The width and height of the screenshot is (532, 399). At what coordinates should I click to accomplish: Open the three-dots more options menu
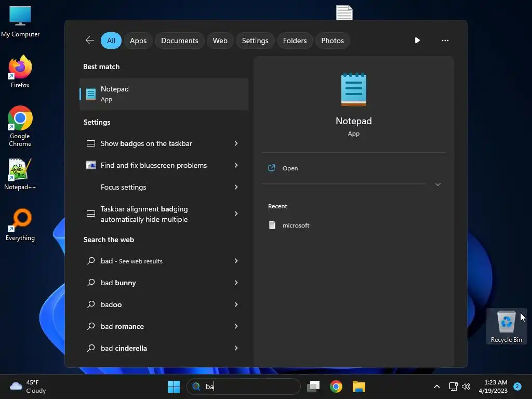pyautogui.click(x=445, y=41)
